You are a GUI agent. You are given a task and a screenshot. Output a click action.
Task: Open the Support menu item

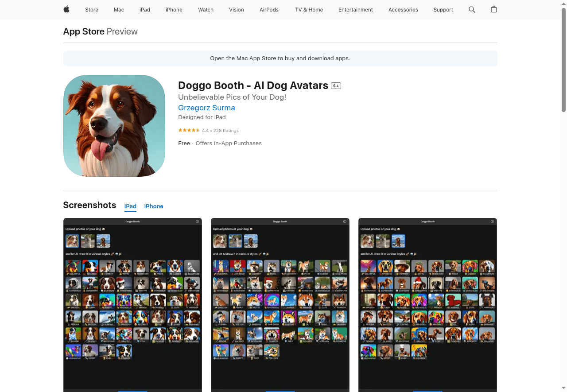coord(443,10)
